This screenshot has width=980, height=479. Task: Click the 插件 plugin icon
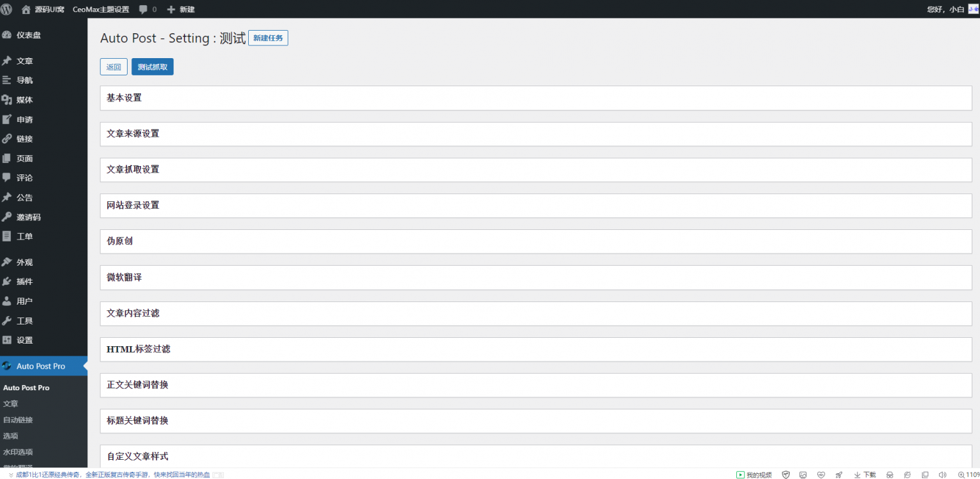coord(7,282)
